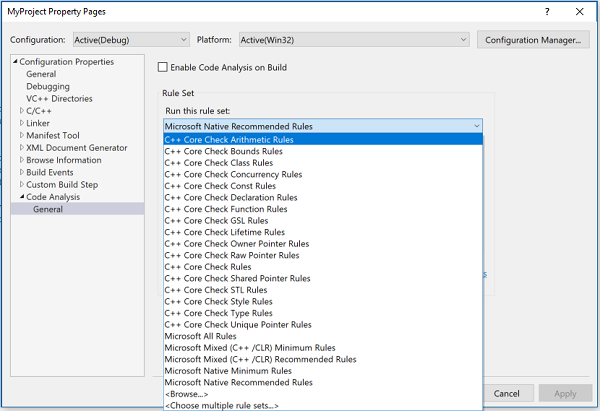The height and width of the screenshot is (411, 600).
Task: Enable Code Analysis on Build checkbox
Action: 164,67
